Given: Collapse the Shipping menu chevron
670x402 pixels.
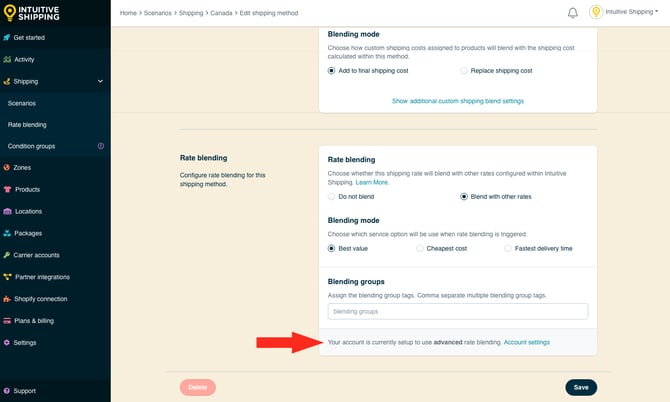Looking at the screenshot, I should [100, 81].
